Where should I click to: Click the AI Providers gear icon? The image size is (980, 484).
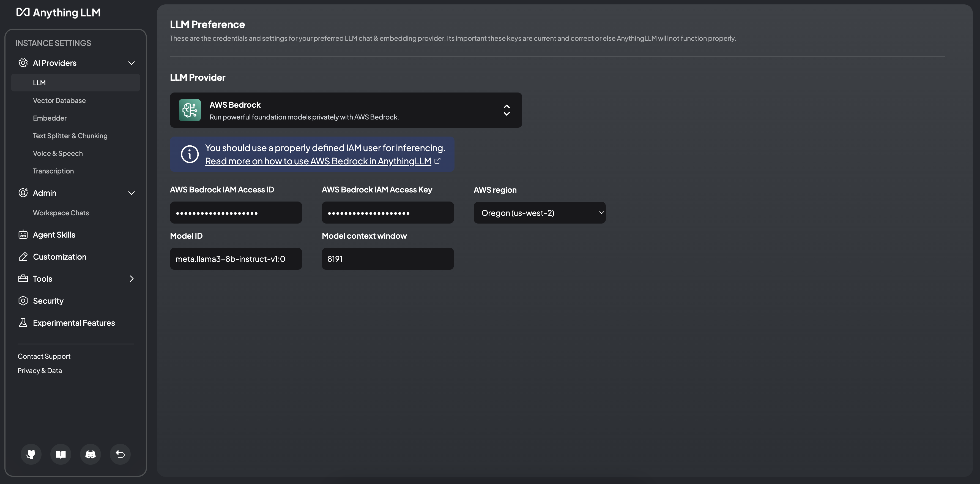click(x=23, y=63)
